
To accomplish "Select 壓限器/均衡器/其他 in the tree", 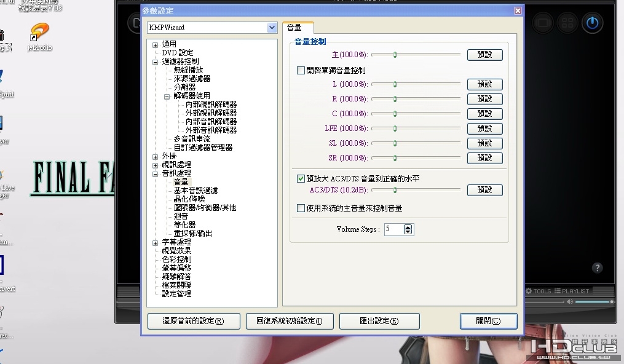I will coord(205,208).
